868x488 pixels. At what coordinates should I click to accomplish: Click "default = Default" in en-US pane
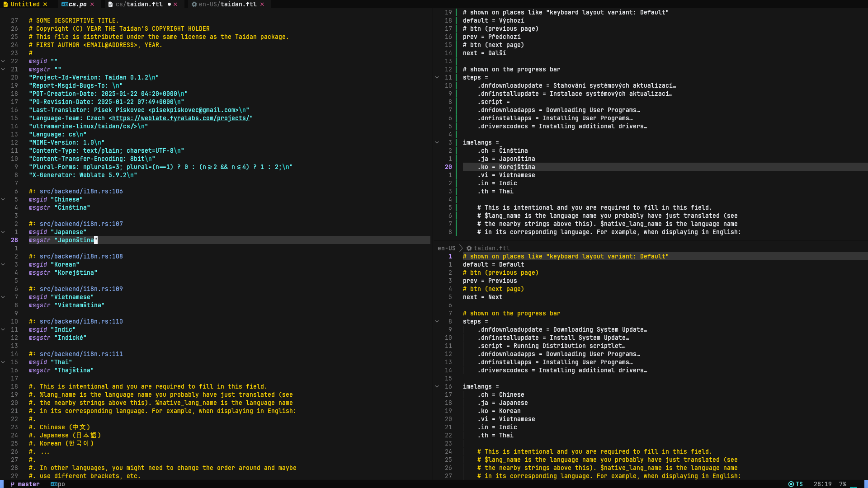[494, 264]
